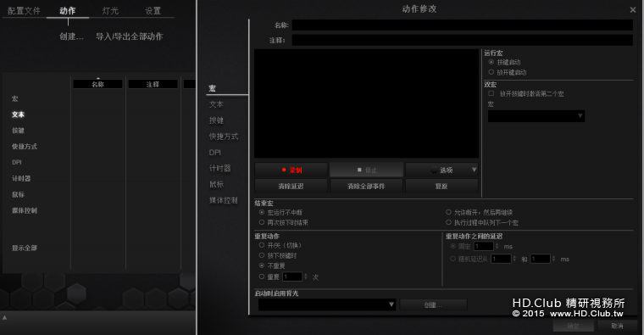Click stepper beside 固定 ms field

(x=497, y=246)
